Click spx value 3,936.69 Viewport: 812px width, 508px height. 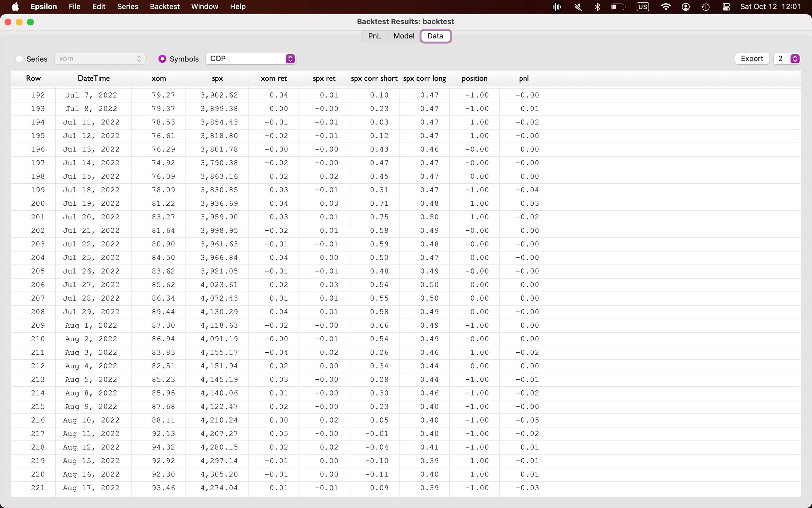point(219,203)
